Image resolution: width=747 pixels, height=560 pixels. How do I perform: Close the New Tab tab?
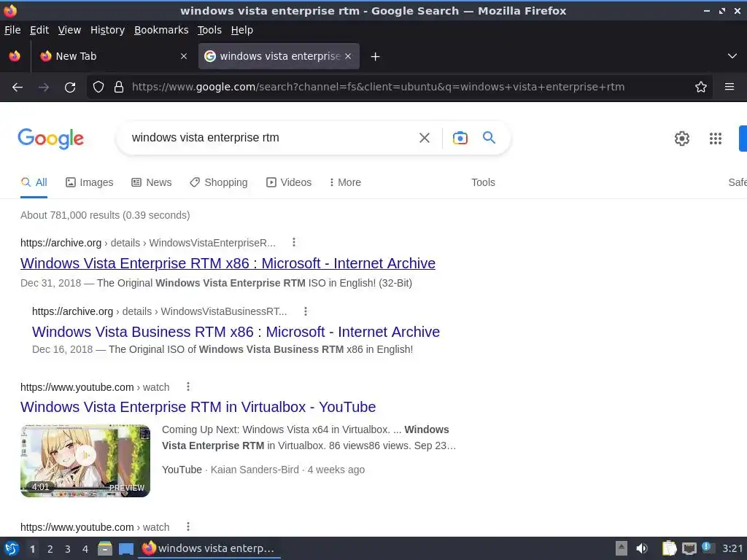pyautogui.click(x=184, y=56)
